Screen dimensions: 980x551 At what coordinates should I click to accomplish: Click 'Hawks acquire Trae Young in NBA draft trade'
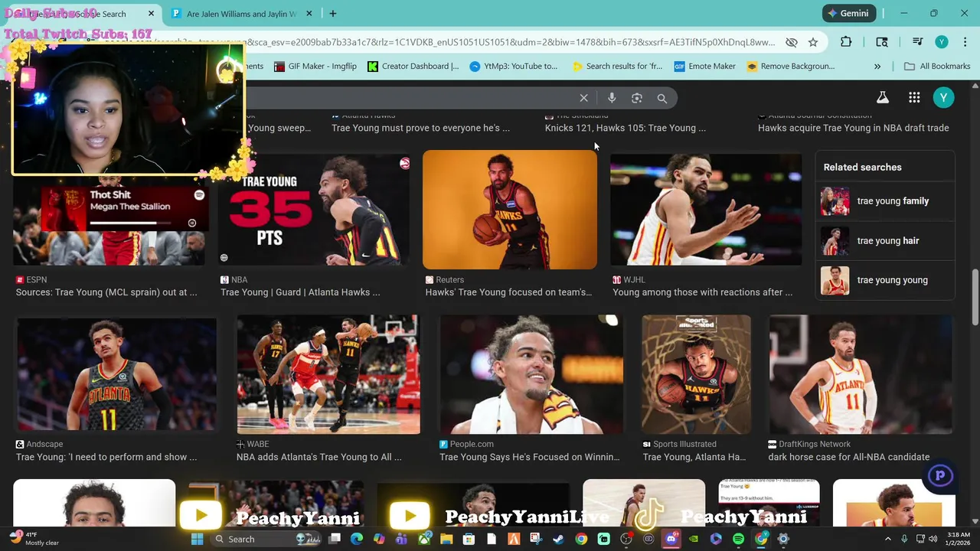pos(854,128)
